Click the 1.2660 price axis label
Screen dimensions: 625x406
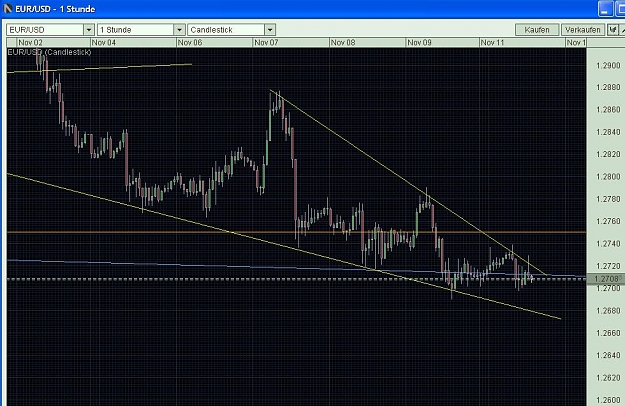[608, 333]
